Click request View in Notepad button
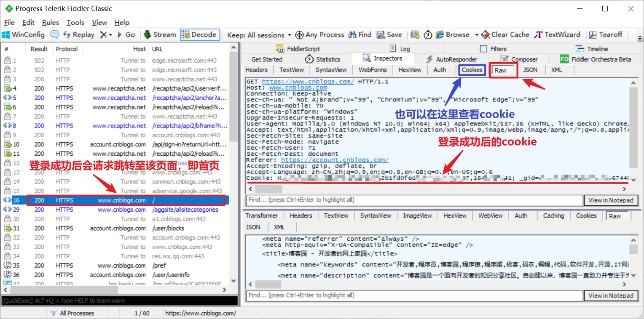Viewport: 644px width, 319px height. 611,200
